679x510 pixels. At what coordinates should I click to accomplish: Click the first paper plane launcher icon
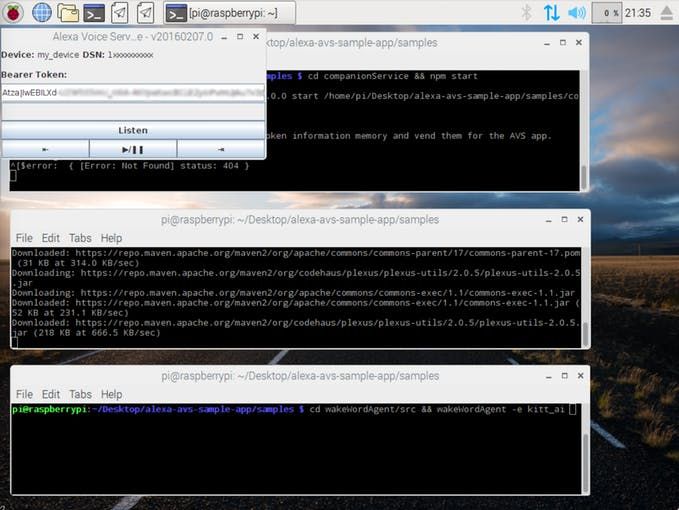[x=120, y=13]
